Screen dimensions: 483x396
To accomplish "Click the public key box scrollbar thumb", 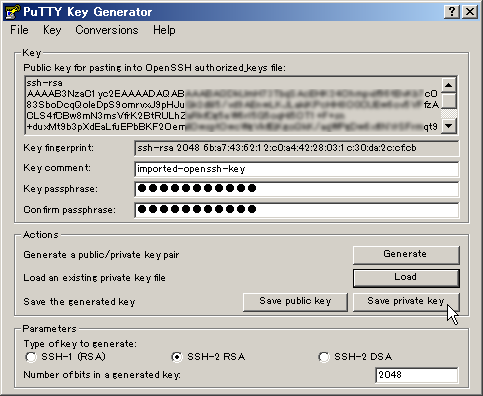I will 449,101.
